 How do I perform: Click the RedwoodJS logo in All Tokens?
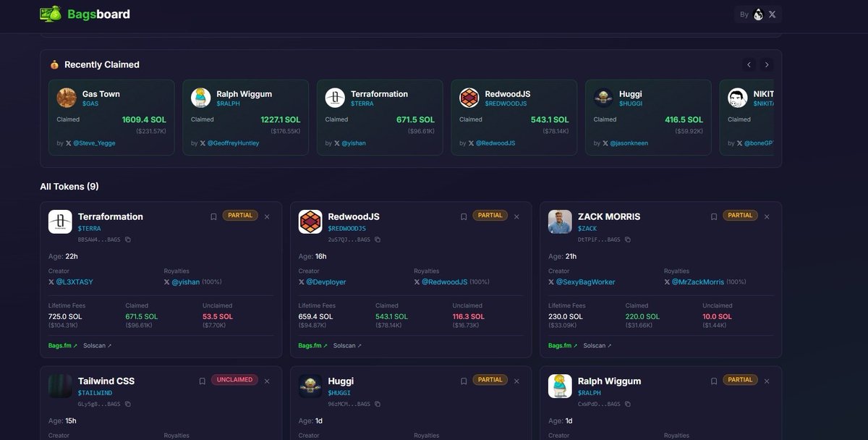tap(310, 222)
